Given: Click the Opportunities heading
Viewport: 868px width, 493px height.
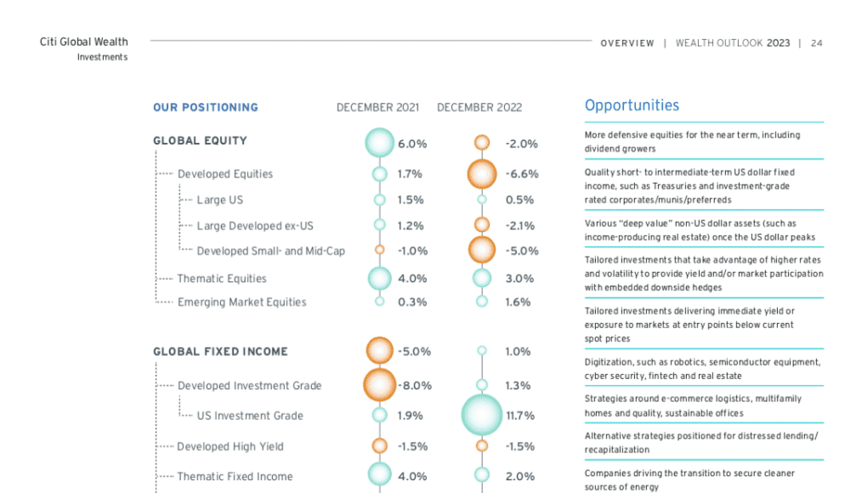Looking at the screenshot, I should point(632,105).
